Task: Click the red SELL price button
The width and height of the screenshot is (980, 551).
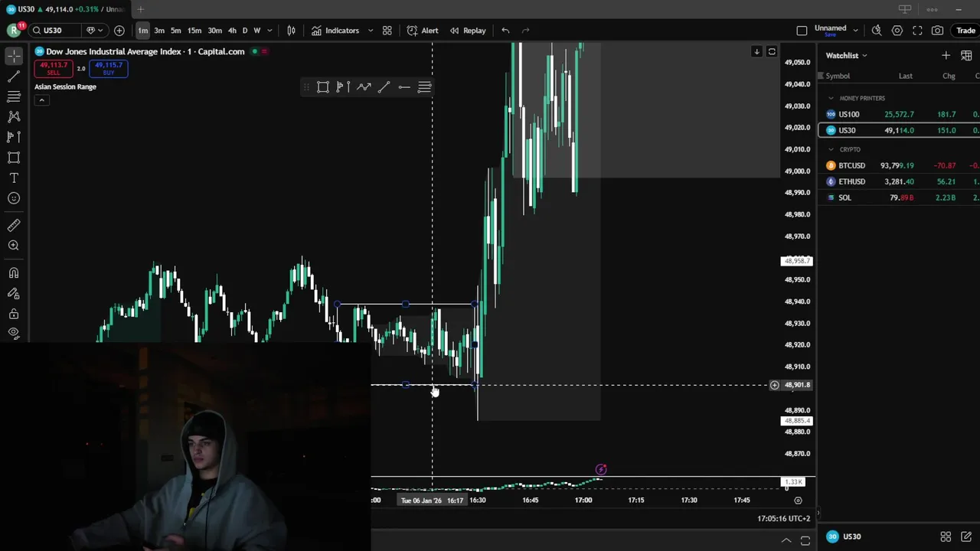Action: tap(54, 68)
